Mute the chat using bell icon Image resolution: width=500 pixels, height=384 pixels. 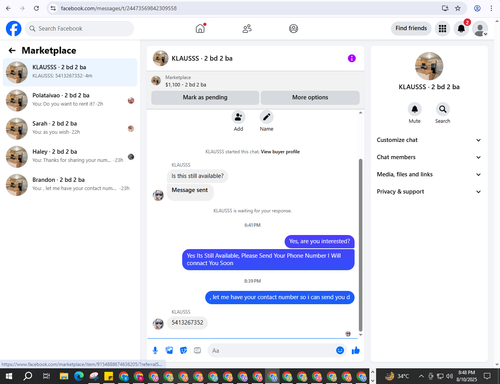click(x=415, y=109)
